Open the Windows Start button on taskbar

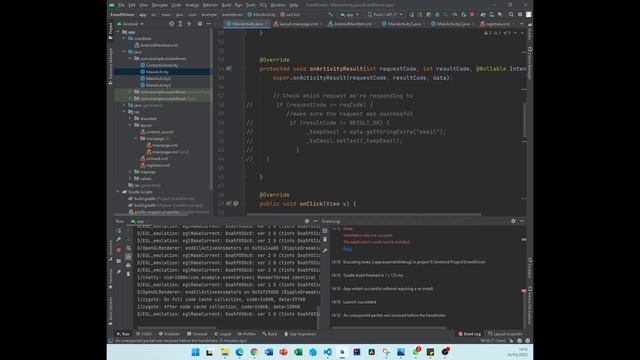(x=196, y=352)
